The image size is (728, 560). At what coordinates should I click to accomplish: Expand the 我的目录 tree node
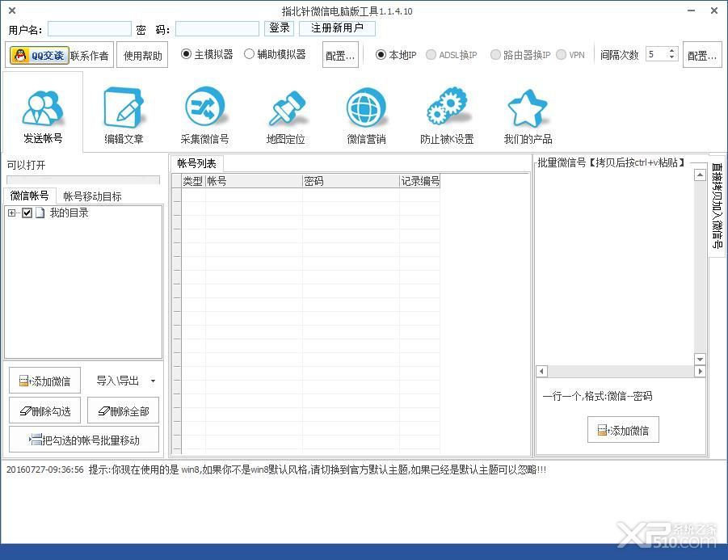click(11, 213)
